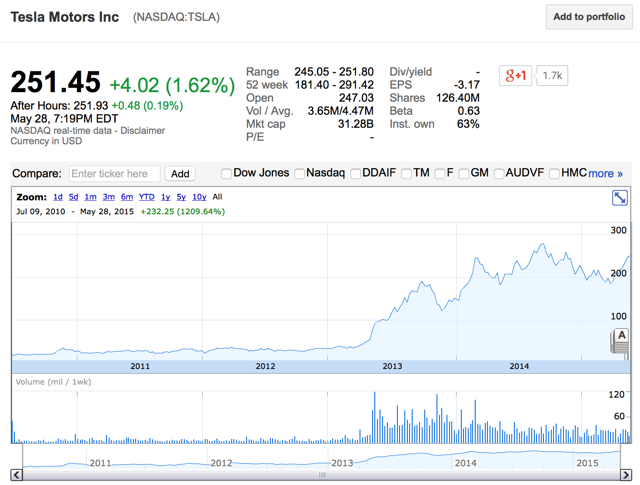Click the 63% Inst. own value

coord(468,124)
